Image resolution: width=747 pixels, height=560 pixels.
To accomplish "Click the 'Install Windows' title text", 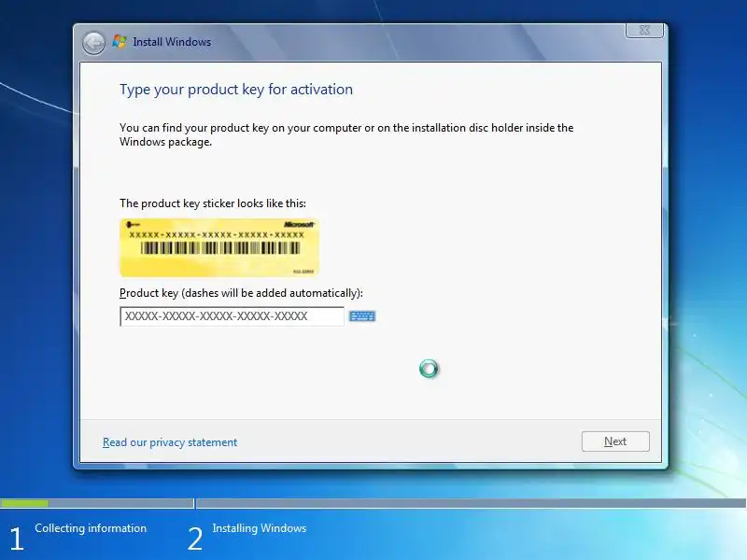I will click(x=172, y=42).
